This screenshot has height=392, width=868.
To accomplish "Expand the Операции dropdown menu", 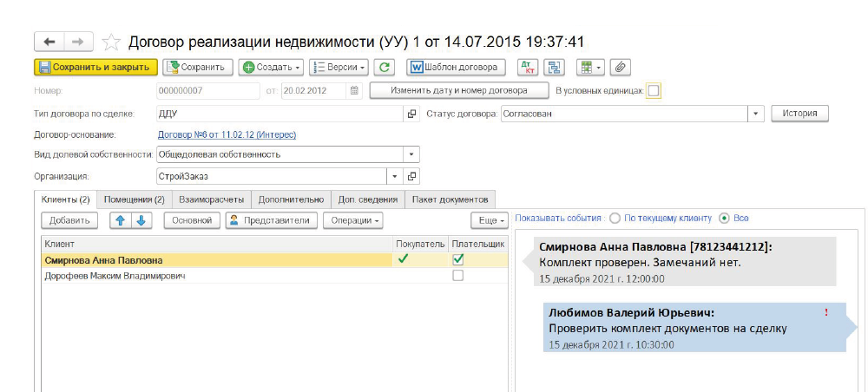I will click(x=355, y=220).
